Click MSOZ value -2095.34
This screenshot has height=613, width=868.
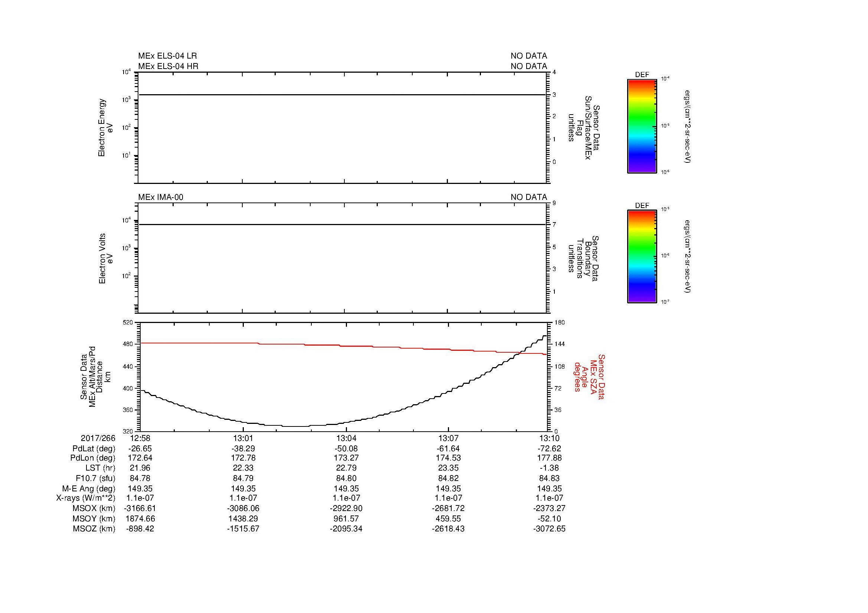point(346,529)
